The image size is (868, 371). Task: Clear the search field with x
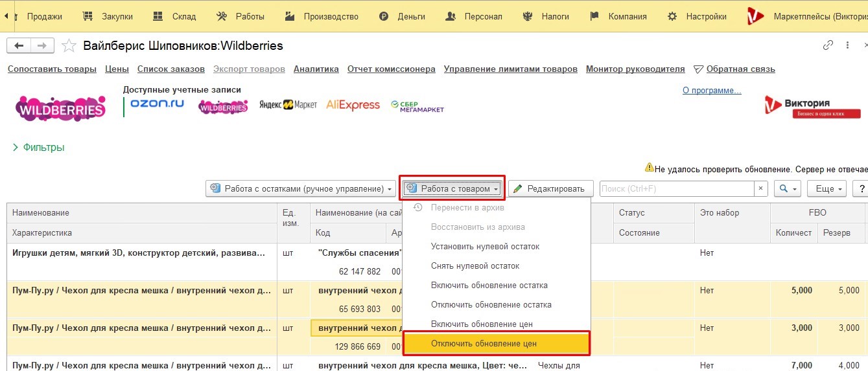[761, 188]
